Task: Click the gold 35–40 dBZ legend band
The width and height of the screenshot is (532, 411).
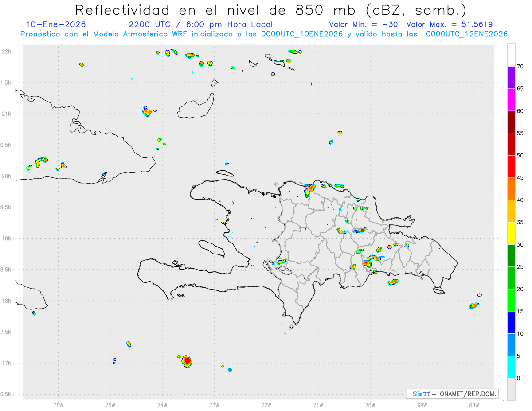Action: click(511, 211)
